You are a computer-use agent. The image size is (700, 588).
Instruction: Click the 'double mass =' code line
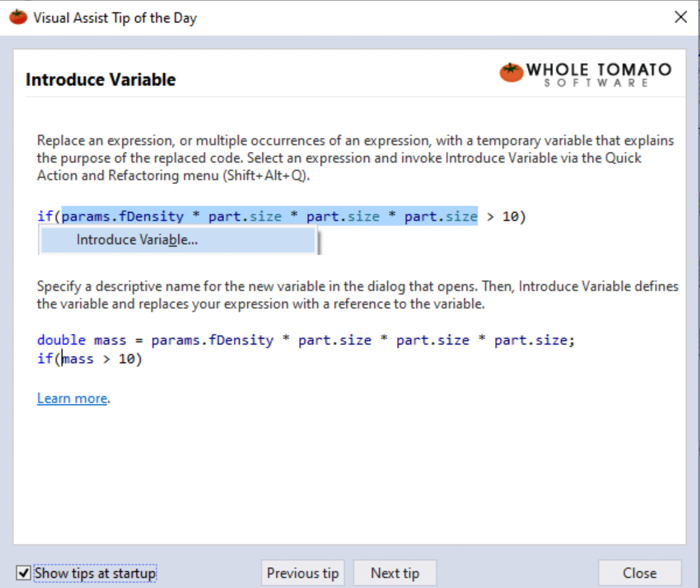(306, 340)
